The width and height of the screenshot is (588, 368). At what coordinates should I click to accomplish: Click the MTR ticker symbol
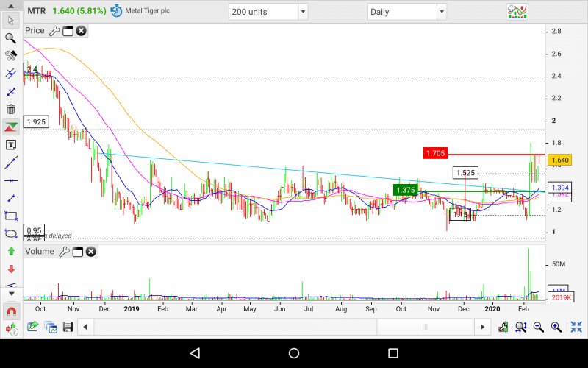click(37, 12)
